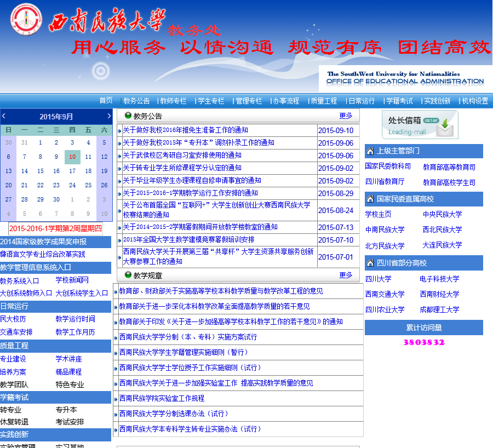The image size is (493, 448).
Task: Click the university emblem logo
Action: 26,19
